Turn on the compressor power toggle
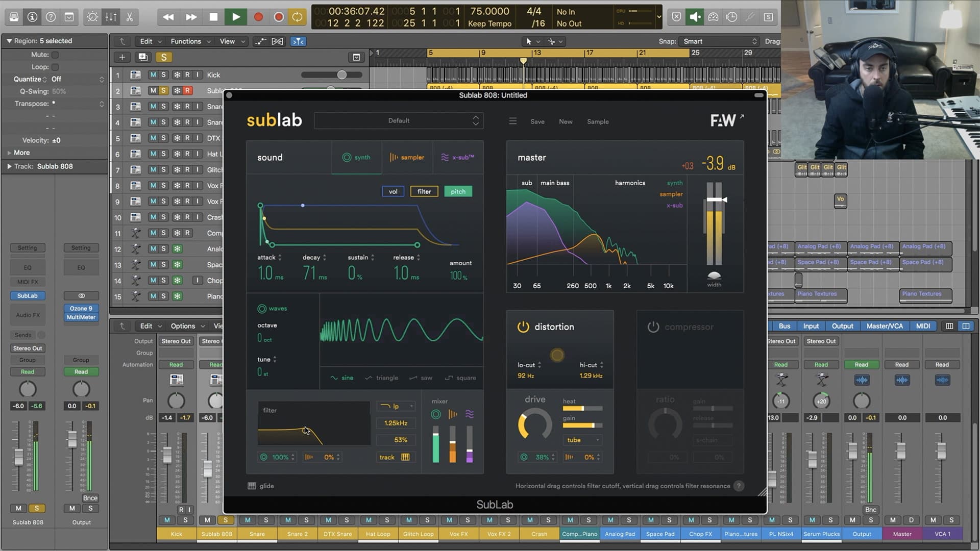The width and height of the screenshot is (980, 551). point(654,327)
